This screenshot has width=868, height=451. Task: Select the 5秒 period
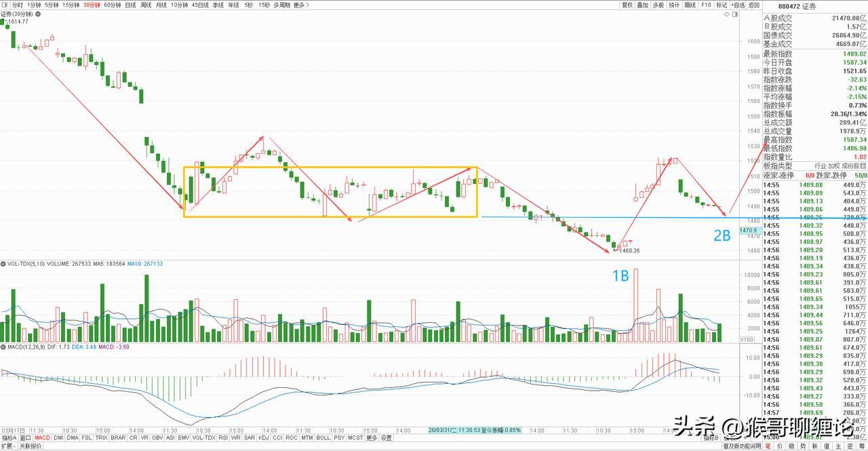tap(249, 5)
